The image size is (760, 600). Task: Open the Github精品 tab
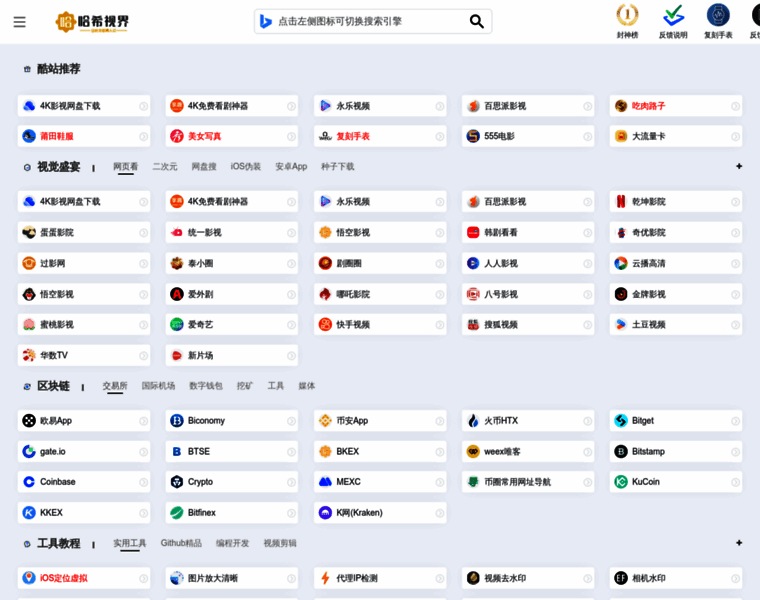click(x=181, y=543)
